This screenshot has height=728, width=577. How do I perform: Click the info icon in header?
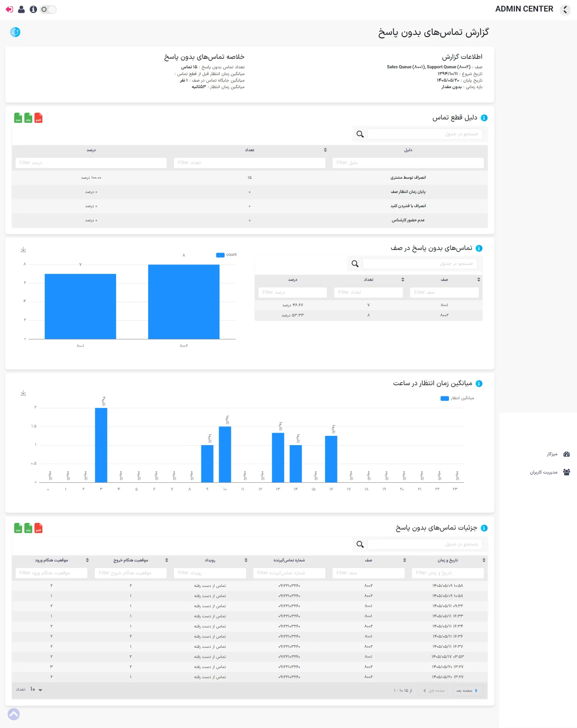tap(33, 9)
